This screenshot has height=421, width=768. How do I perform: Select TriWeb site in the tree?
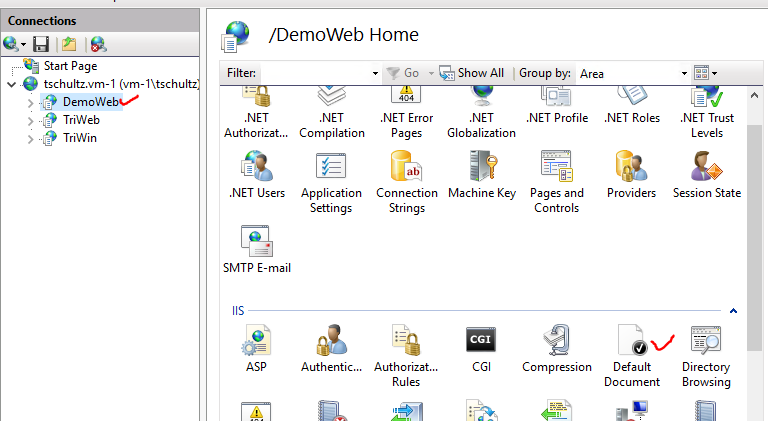[x=81, y=120]
